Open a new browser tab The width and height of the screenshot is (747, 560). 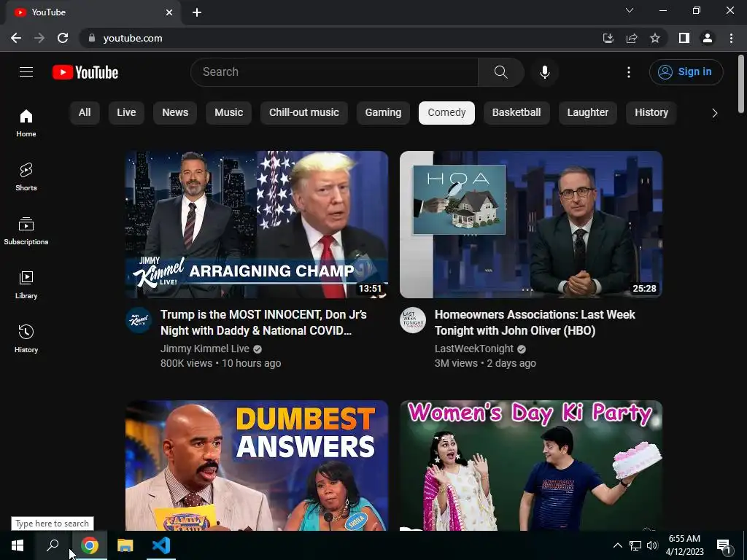[197, 12]
